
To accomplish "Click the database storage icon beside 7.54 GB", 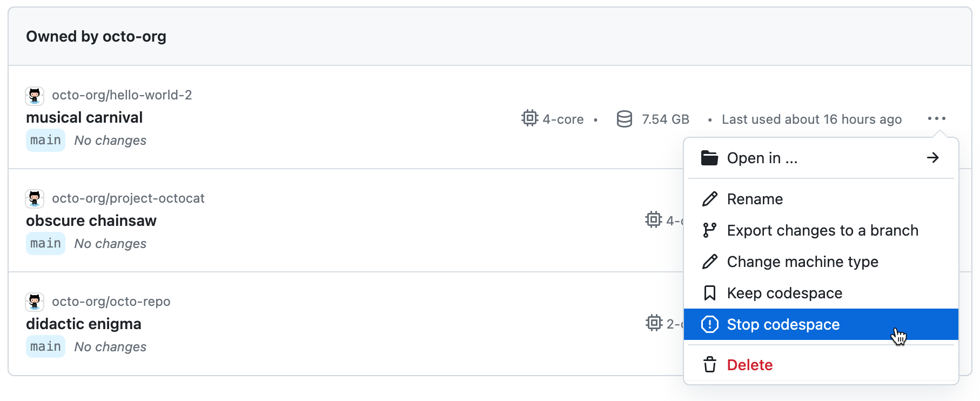I will tap(624, 119).
